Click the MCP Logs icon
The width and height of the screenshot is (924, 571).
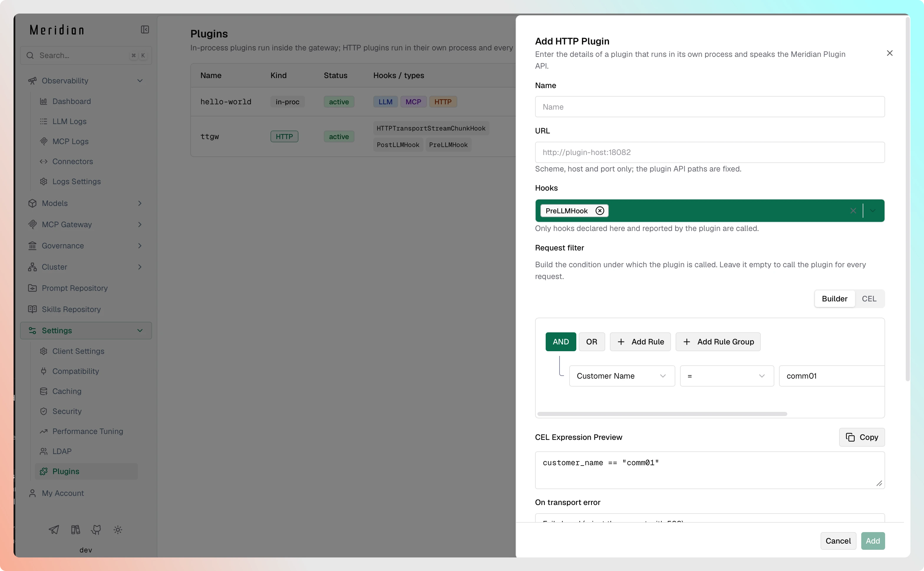(43, 141)
